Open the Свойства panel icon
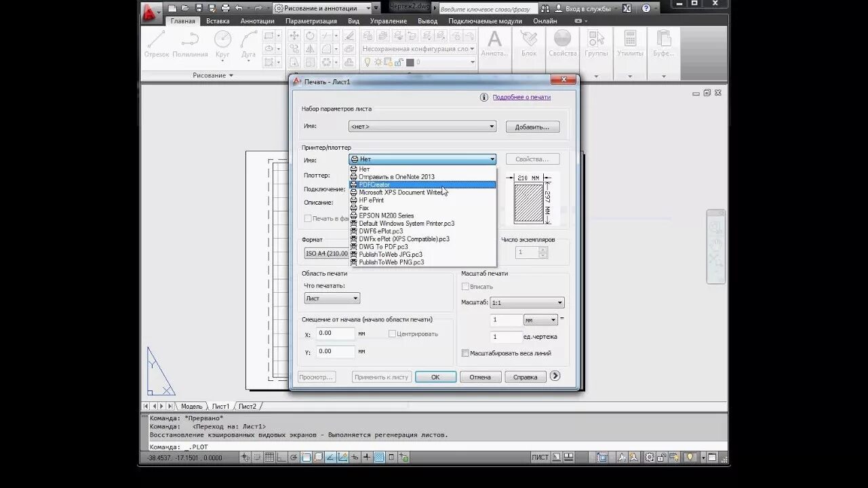This screenshot has height=488, width=868. [563, 44]
